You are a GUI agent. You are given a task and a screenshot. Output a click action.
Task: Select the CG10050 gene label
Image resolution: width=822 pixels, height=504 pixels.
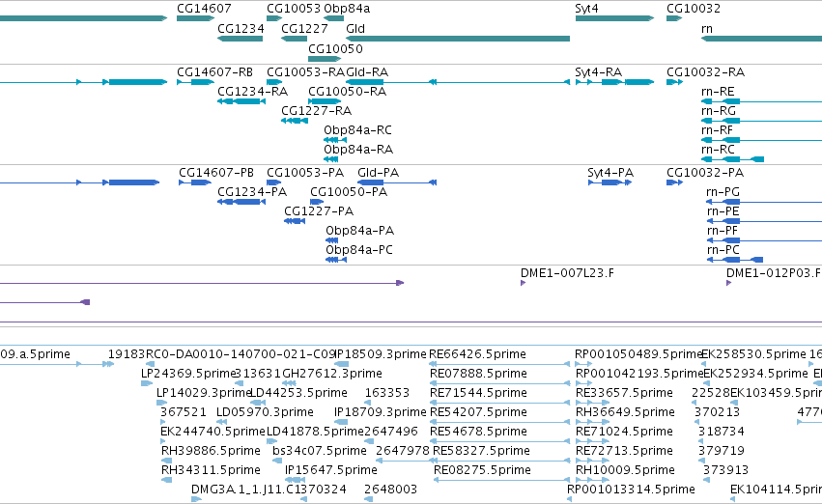[x=335, y=49]
